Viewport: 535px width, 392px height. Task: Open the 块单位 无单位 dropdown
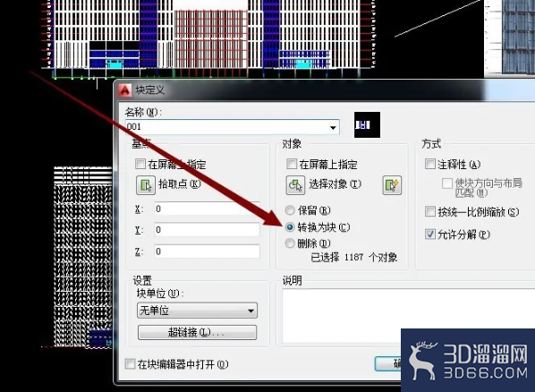[197, 311]
